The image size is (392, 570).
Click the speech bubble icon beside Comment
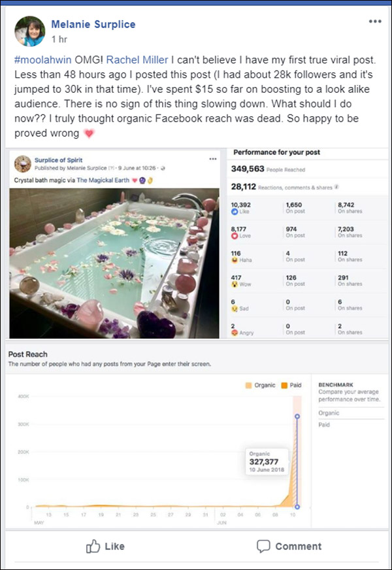point(263,546)
